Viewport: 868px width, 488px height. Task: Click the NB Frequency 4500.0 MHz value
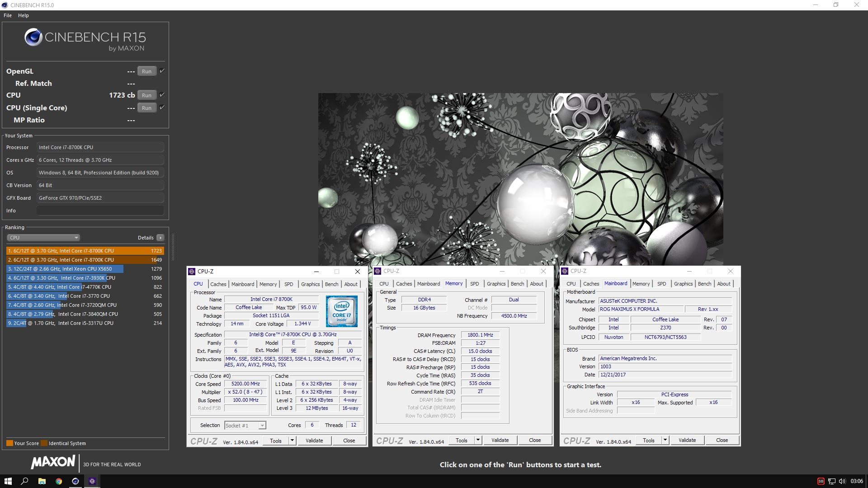514,316
